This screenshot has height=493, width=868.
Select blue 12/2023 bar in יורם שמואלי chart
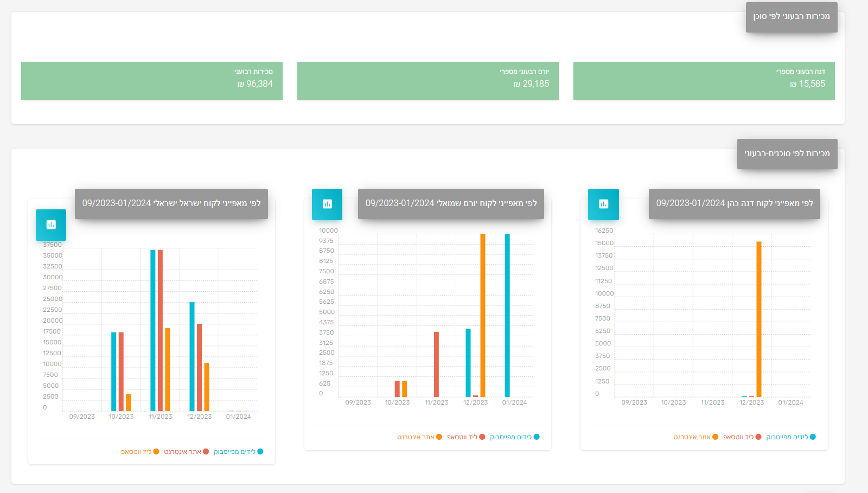pyautogui.click(x=468, y=363)
